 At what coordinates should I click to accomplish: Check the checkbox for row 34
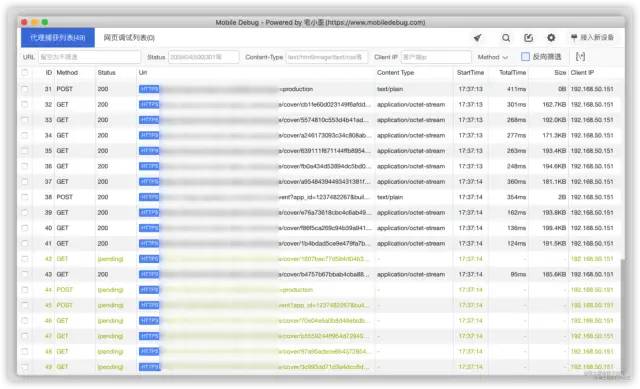[25, 136]
